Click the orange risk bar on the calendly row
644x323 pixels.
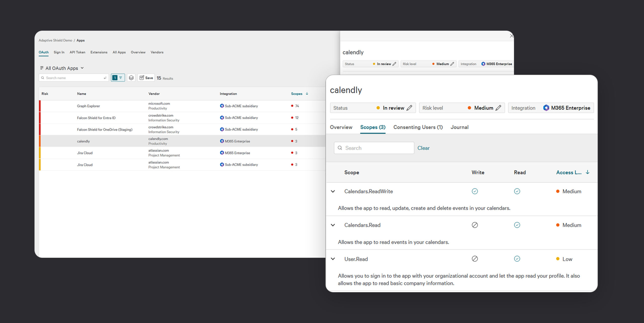(x=40, y=141)
